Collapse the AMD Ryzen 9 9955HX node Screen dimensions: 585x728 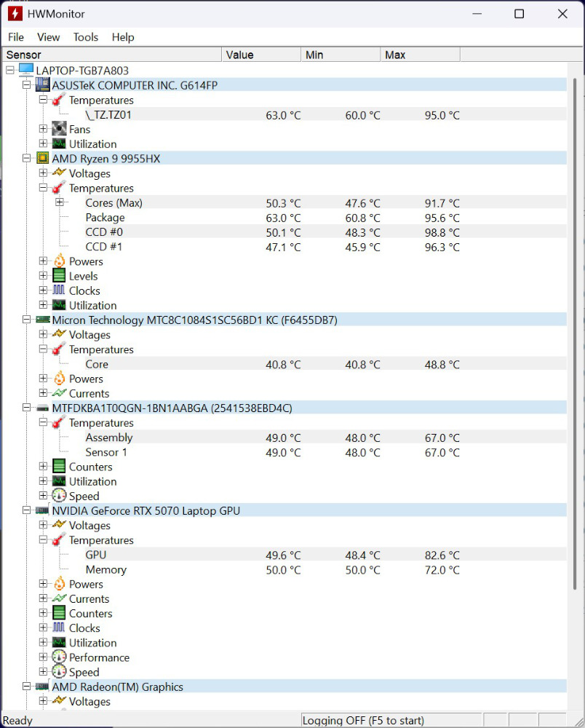pyautogui.click(x=26, y=158)
